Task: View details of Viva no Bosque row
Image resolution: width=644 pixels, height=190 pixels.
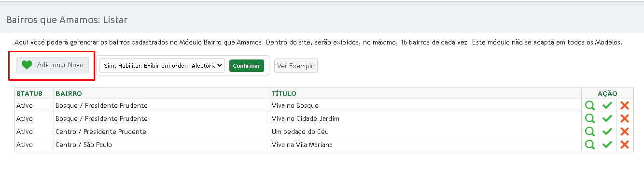Action: pos(590,105)
